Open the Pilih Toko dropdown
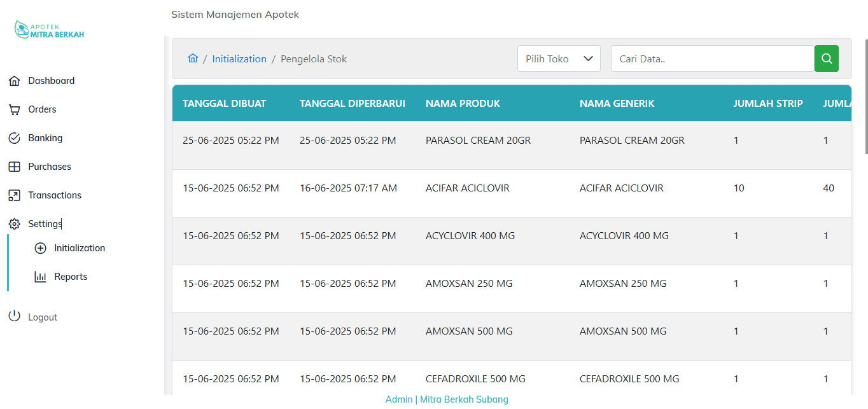This screenshot has height=409, width=868. [x=558, y=59]
